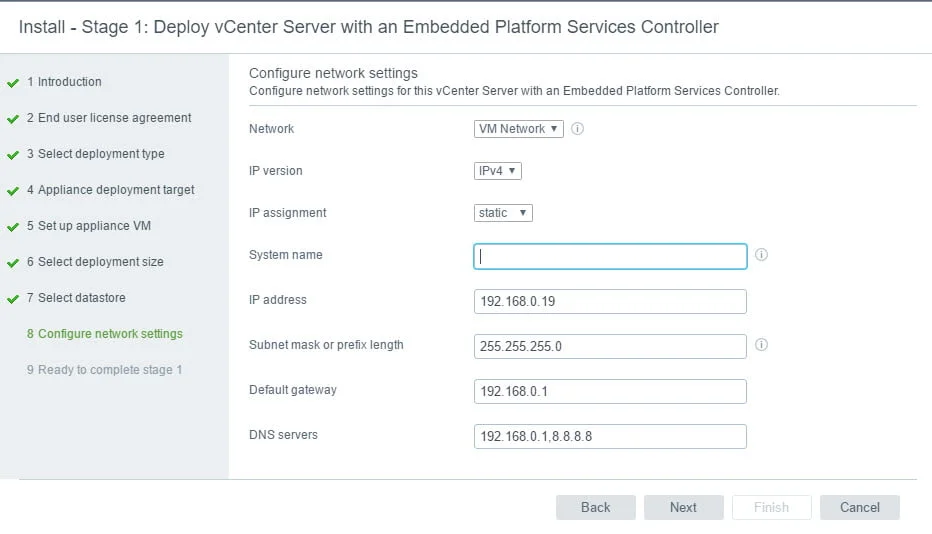This screenshot has height=534, width=932.
Task: Click the Back button
Action: (x=595, y=507)
